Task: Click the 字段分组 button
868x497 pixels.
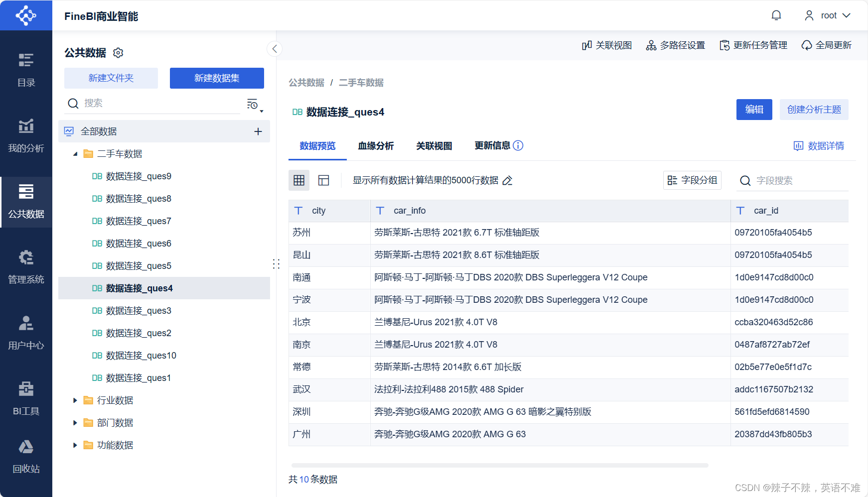Action: (693, 180)
